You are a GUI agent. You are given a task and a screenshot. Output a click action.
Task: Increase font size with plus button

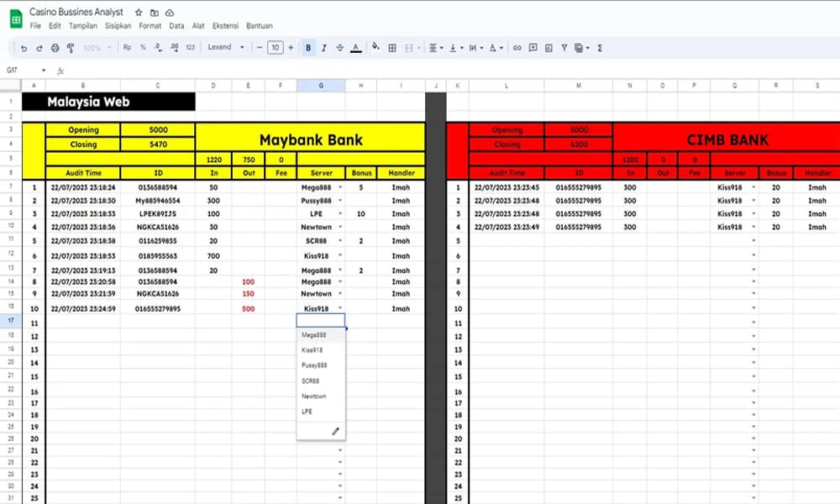click(291, 48)
